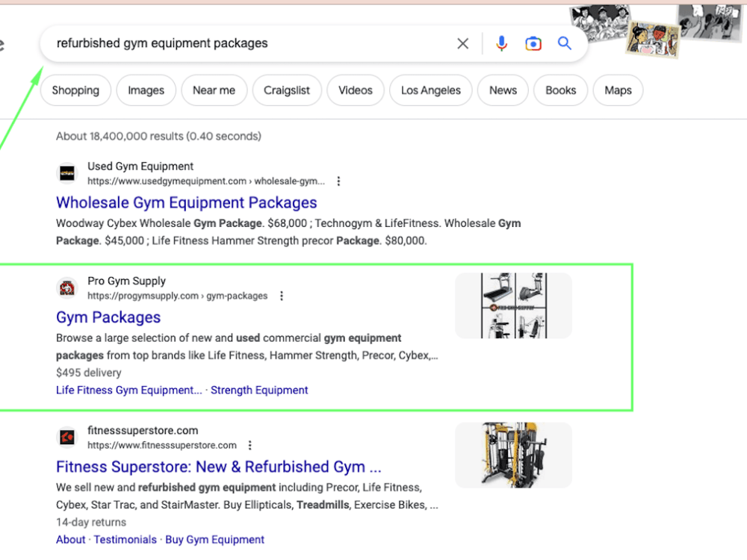Click the progymsupply.com gym-packages URL

177,296
